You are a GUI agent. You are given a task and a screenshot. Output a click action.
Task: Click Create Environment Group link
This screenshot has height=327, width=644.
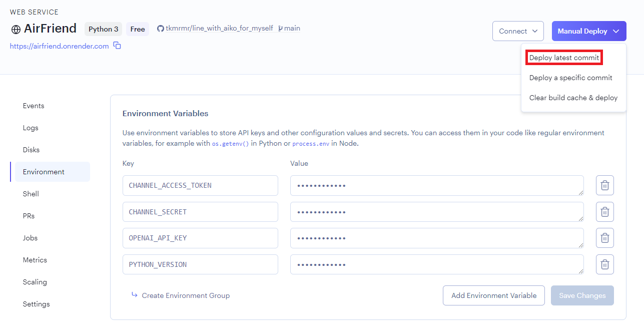click(x=181, y=295)
